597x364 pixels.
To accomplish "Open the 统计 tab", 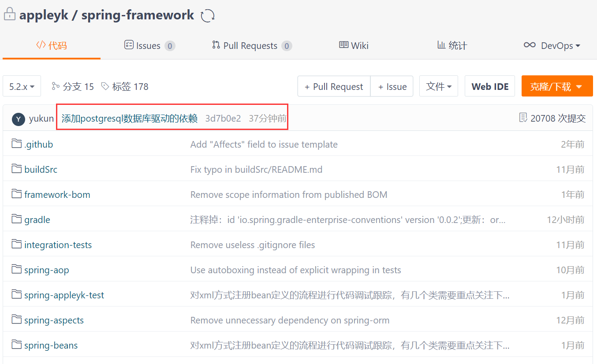I will [x=451, y=45].
